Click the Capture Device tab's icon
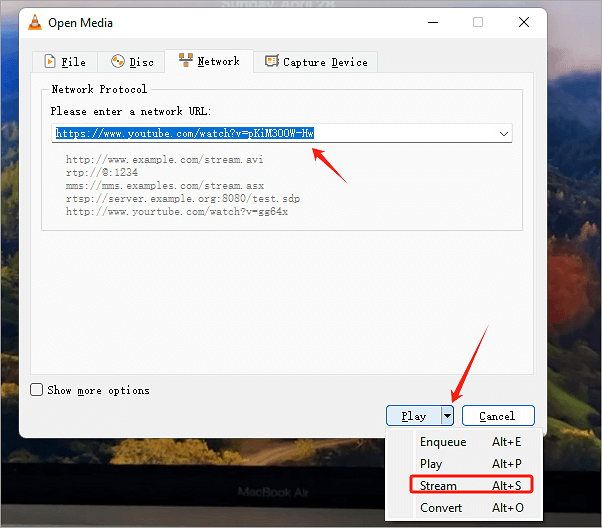This screenshot has width=602, height=528. click(x=271, y=62)
